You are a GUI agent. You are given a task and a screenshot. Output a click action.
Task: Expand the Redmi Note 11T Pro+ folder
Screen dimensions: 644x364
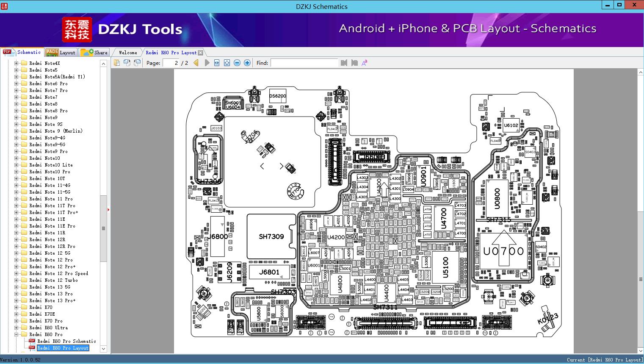click(x=17, y=212)
